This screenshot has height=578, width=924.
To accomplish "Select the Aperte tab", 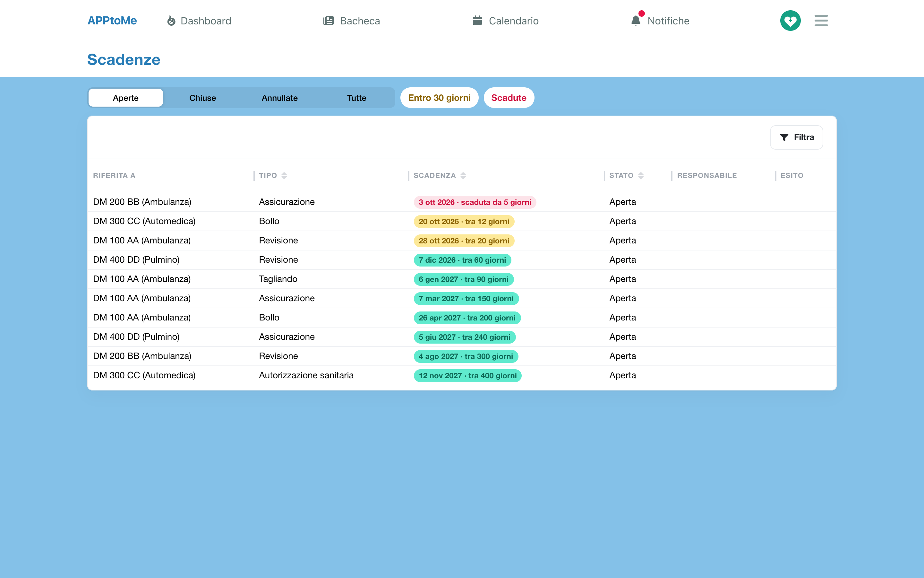I will tap(126, 98).
